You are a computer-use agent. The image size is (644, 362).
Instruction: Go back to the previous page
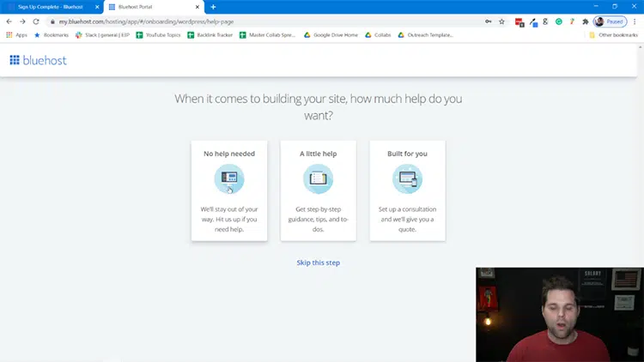coord(9,21)
